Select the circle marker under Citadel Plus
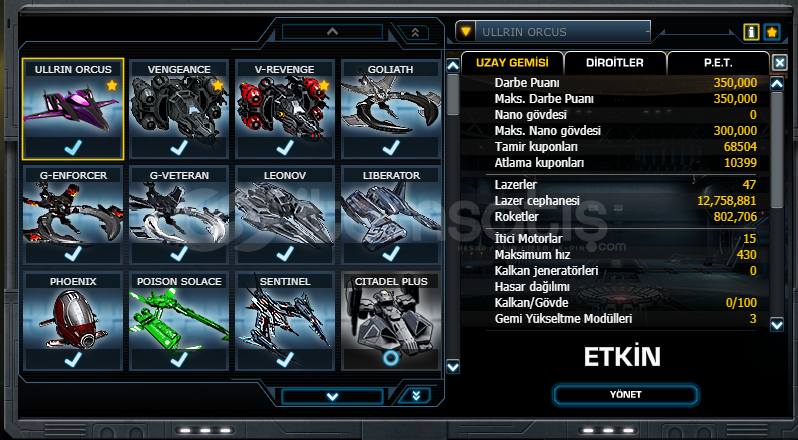This screenshot has height=440, width=798. tap(390, 359)
